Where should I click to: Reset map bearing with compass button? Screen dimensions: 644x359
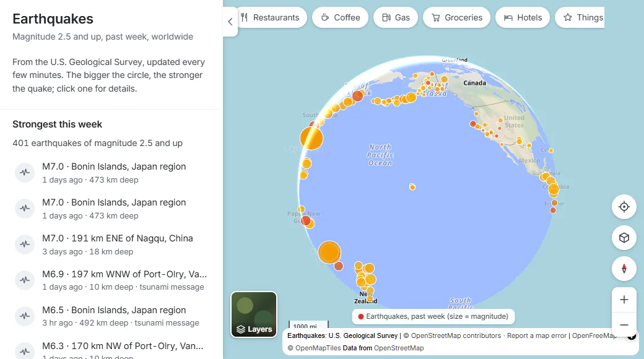click(624, 269)
